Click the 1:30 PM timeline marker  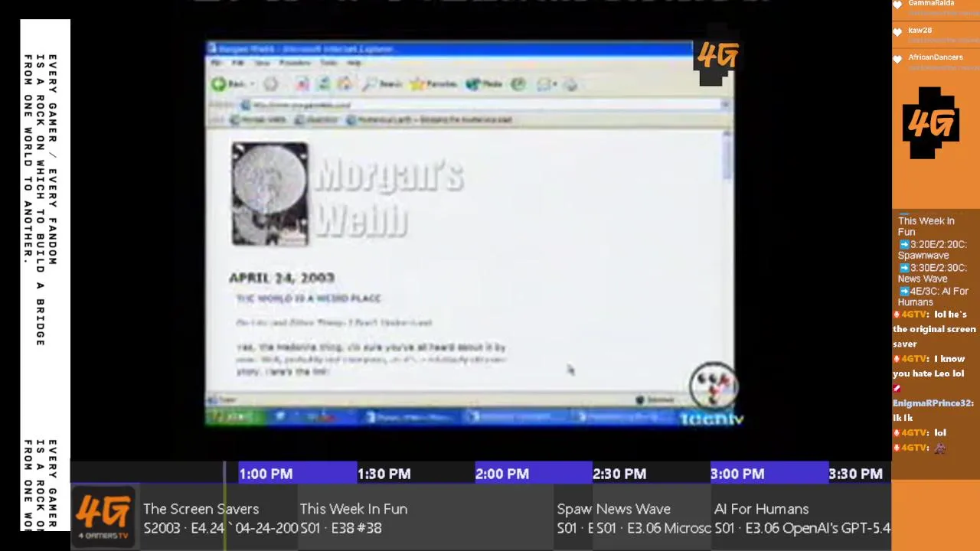[384, 474]
